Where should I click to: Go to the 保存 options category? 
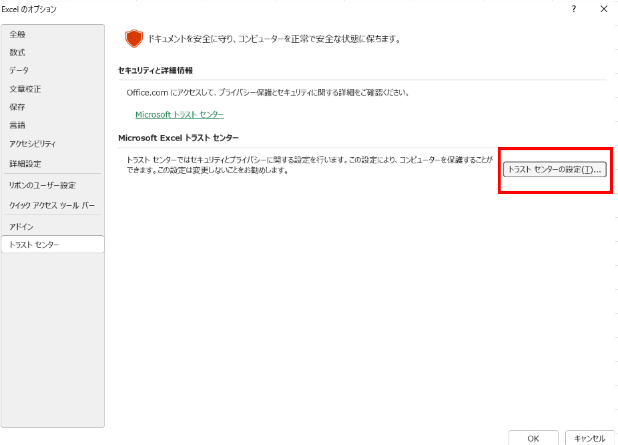[52, 107]
